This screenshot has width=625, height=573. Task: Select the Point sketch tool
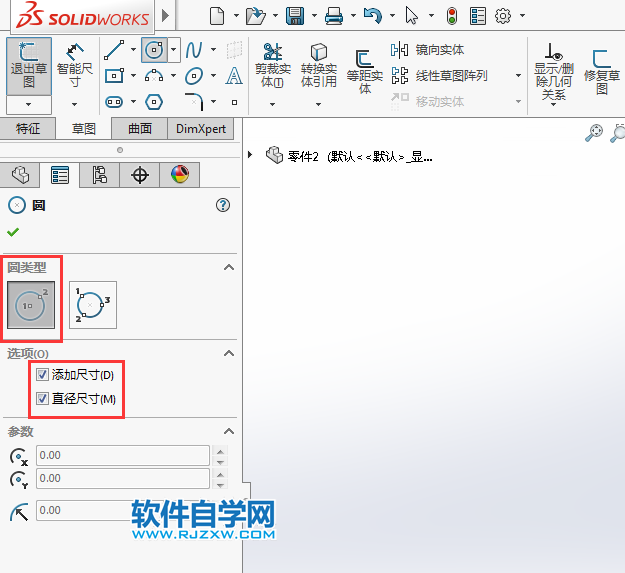(x=234, y=102)
